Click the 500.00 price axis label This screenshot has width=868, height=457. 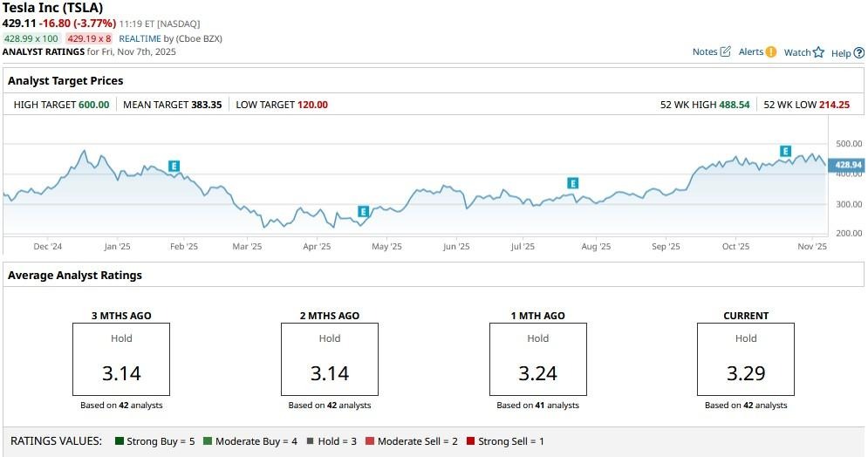(x=849, y=144)
